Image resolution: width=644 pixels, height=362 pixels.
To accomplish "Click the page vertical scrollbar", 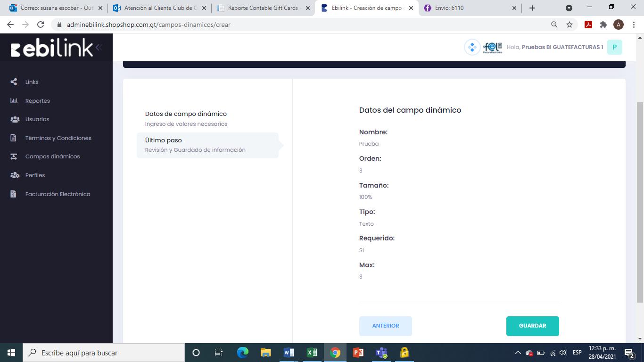I will pyautogui.click(x=640, y=203).
